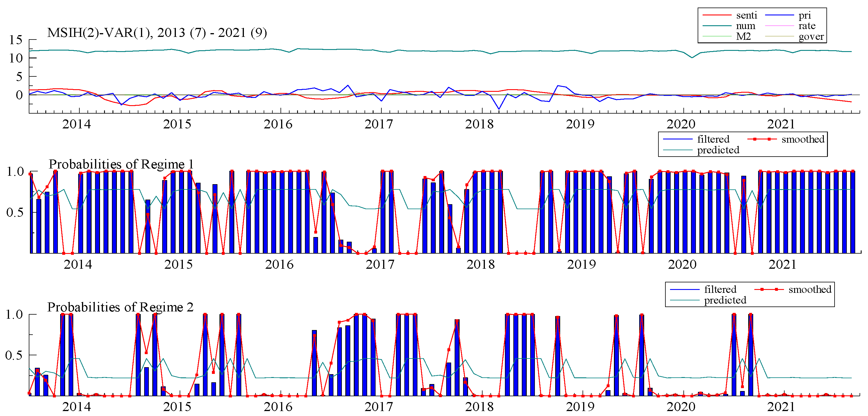
Task: Click the 0.5 y-axis label in Regime 2 chart
Action: pyautogui.click(x=14, y=355)
